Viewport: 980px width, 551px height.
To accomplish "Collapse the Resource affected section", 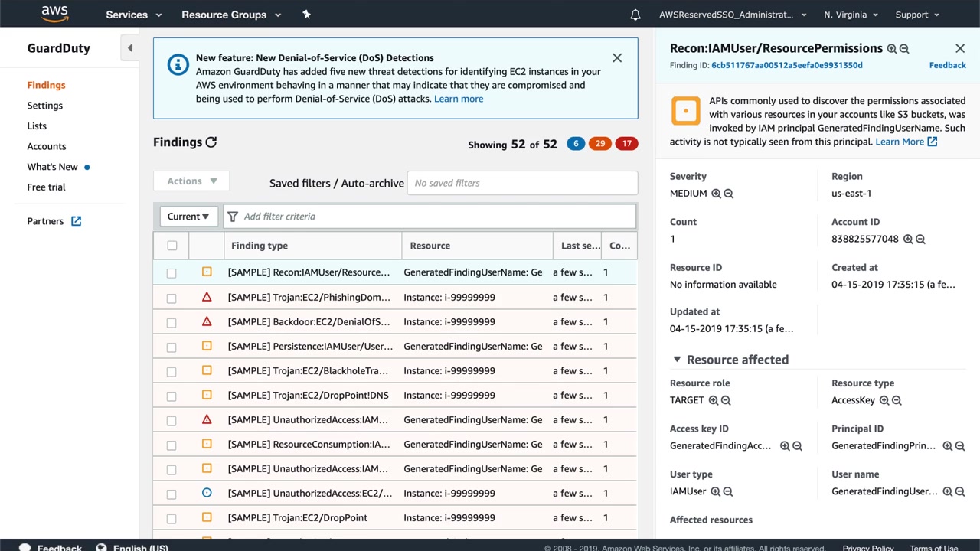I will (677, 360).
